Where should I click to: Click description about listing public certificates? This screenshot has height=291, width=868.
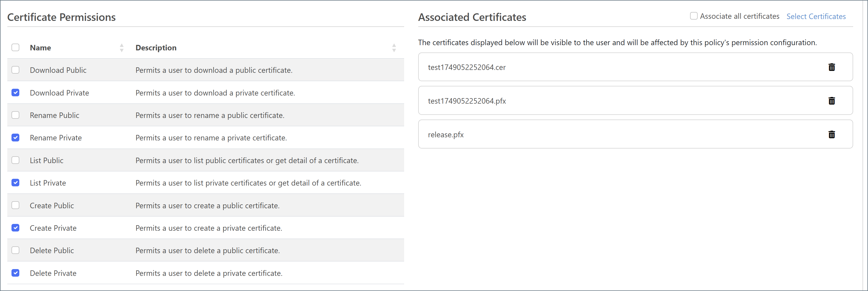[247, 161]
